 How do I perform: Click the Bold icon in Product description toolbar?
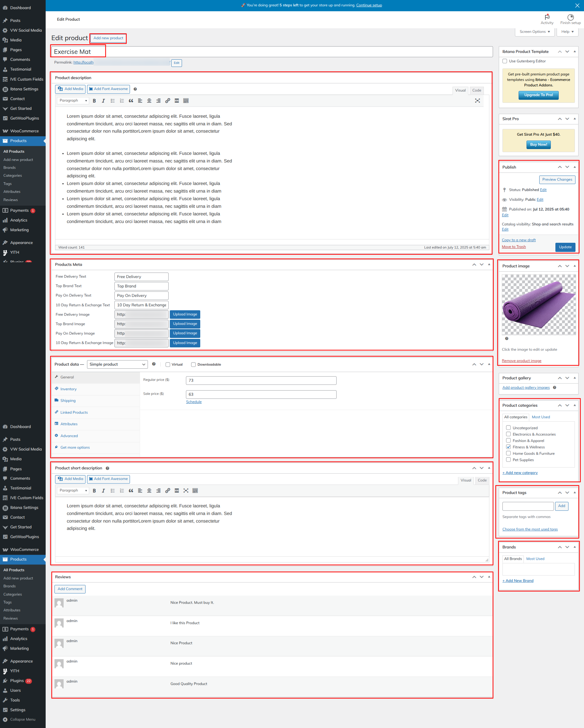click(94, 101)
